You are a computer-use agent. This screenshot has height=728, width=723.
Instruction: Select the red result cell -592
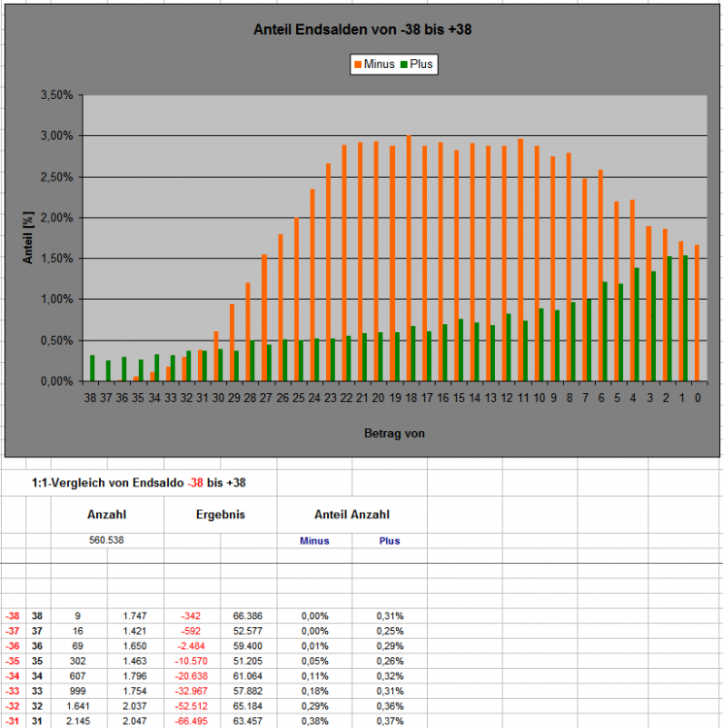(x=192, y=631)
